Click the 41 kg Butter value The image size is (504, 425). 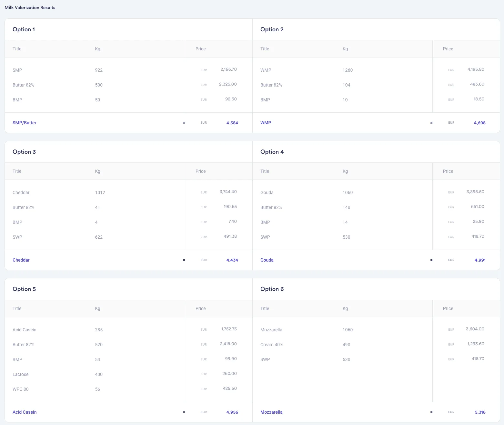(97, 207)
